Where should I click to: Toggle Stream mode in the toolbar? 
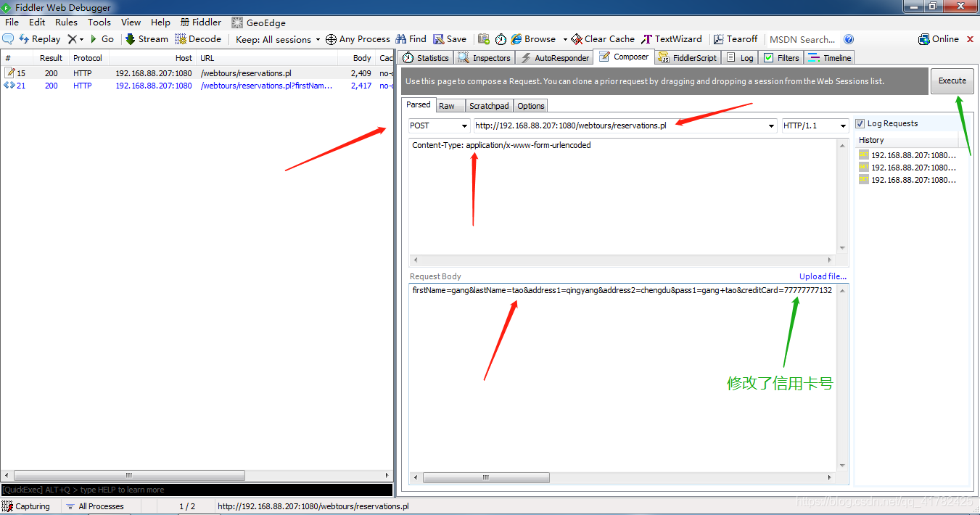pos(147,39)
